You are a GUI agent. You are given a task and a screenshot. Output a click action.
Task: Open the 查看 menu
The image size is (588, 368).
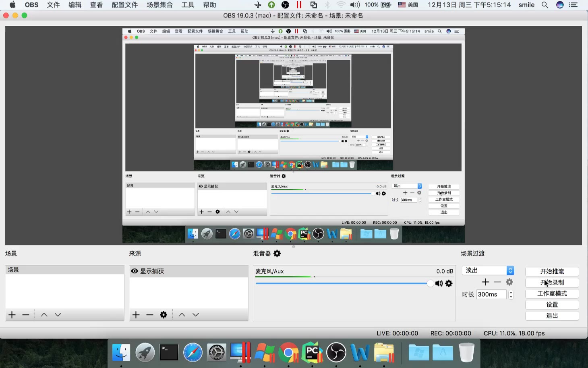point(97,5)
